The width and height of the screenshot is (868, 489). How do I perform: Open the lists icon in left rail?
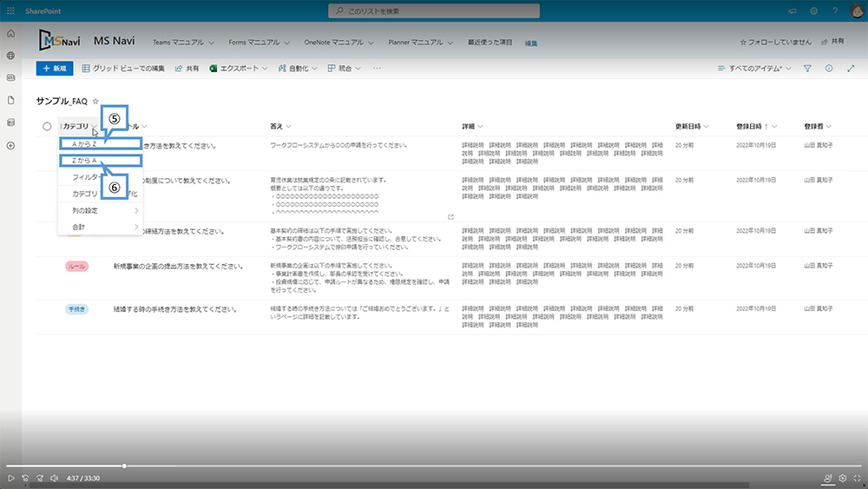10,122
